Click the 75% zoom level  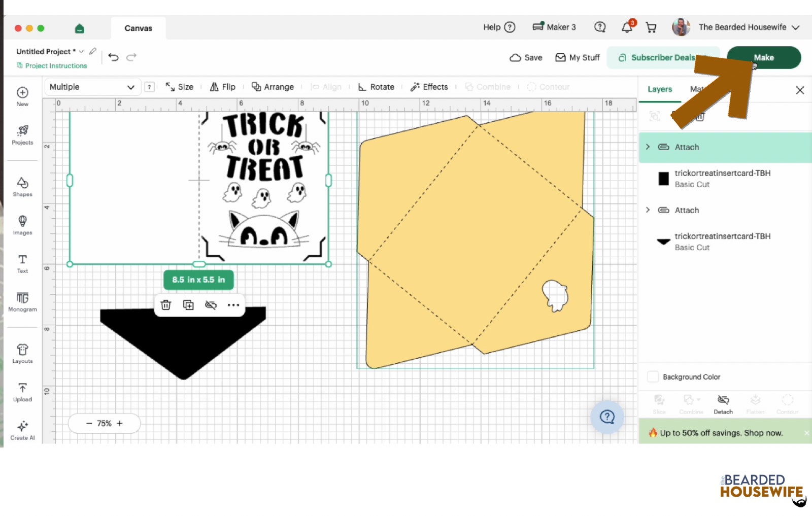point(104,423)
